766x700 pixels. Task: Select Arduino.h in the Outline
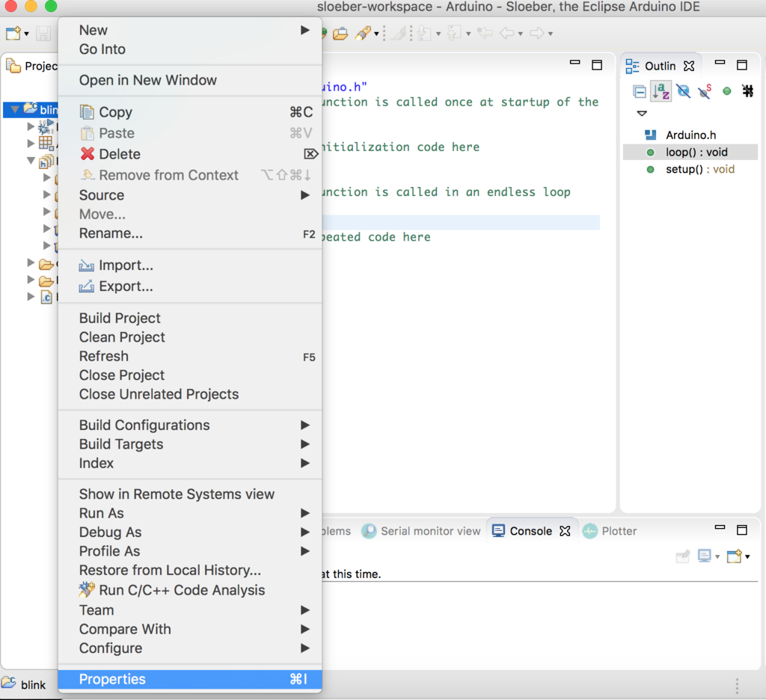click(x=690, y=135)
